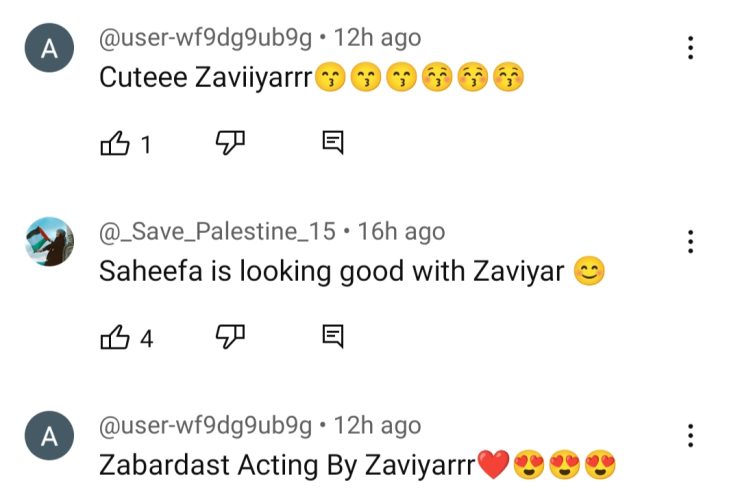Open username above "Zabardast Acting" comment
This screenshot has height=503, width=740.
pos(205,426)
